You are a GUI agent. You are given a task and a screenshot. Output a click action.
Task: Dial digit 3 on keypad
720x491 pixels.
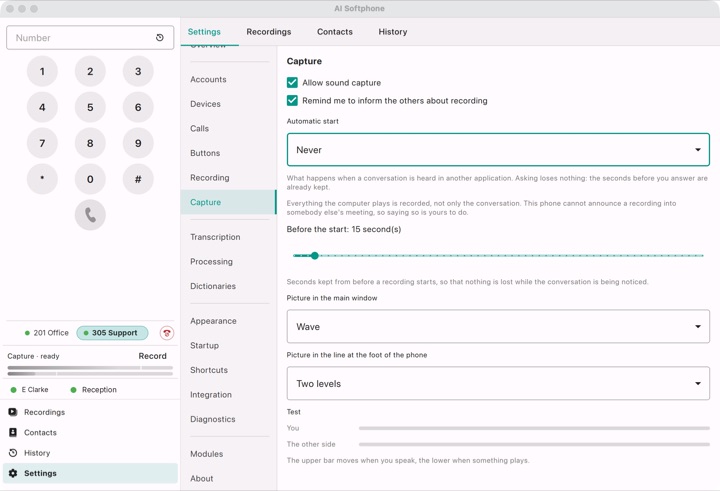click(x=138, y=71)
